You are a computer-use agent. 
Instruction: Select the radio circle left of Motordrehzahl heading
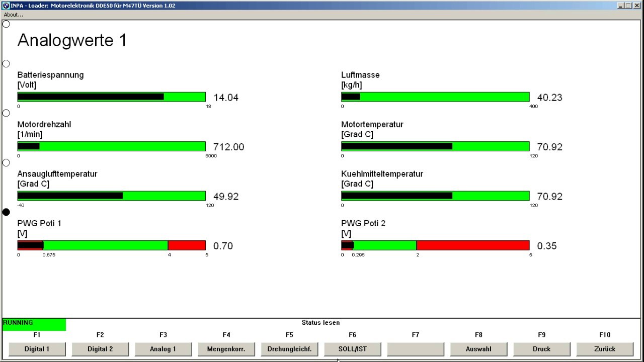click(6, 113)
